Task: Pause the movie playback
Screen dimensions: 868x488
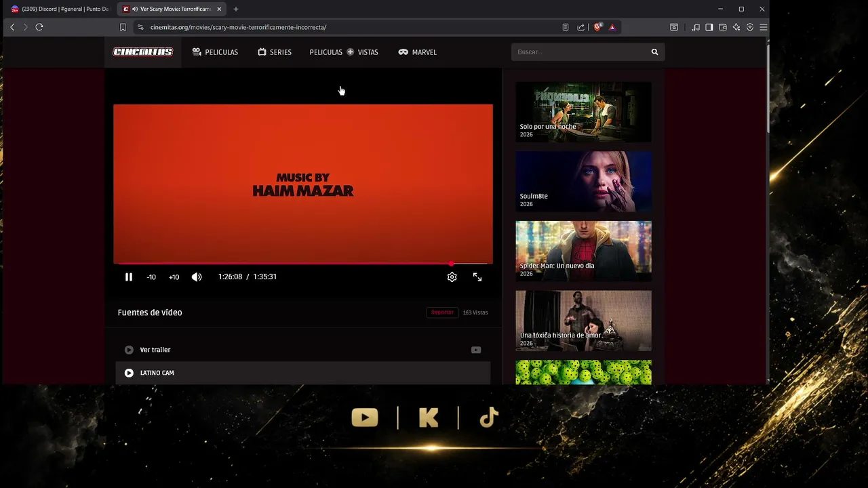Action: (129, 277)
